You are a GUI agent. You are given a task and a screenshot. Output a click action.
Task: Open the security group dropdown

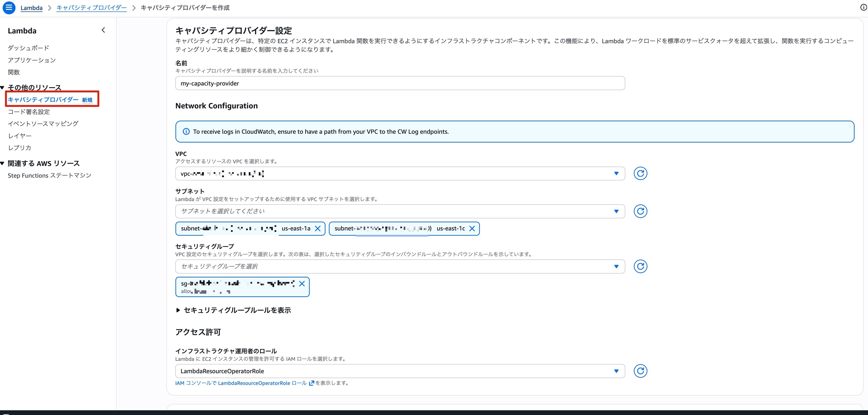click(x=400, y=266)
